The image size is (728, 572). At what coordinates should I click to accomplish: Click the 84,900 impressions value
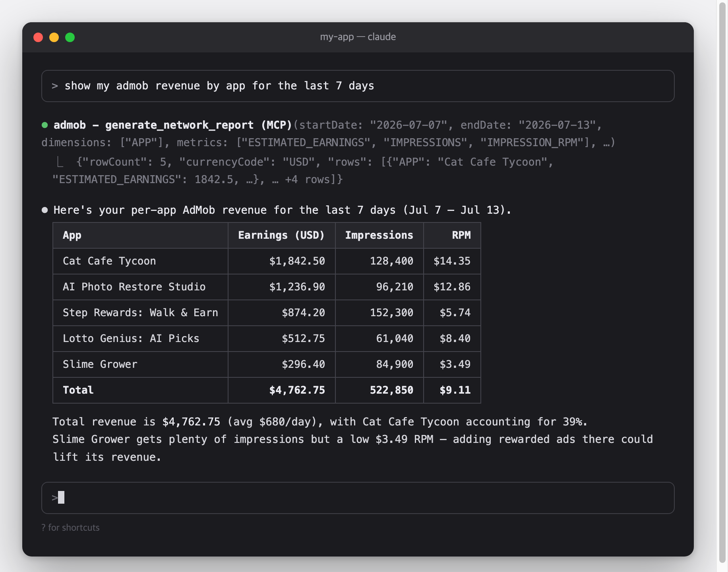395,364
